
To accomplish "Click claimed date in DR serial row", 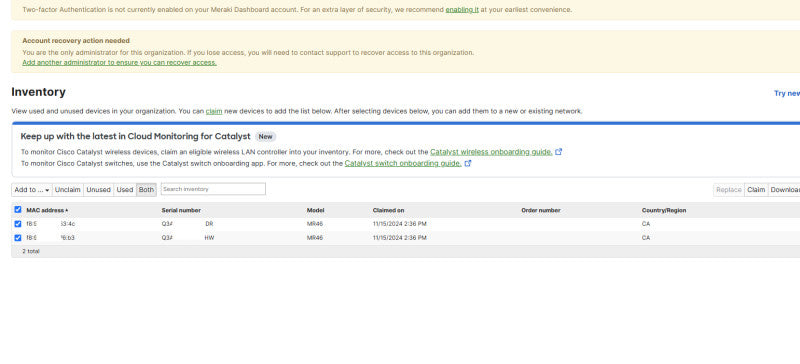I will 399,224.
